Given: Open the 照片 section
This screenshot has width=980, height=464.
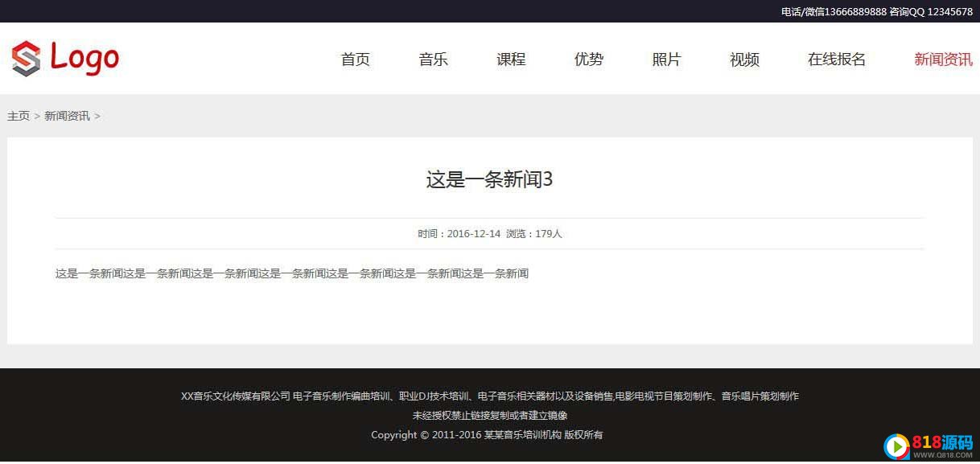Looking at the screenshot, I should point(666,60).
